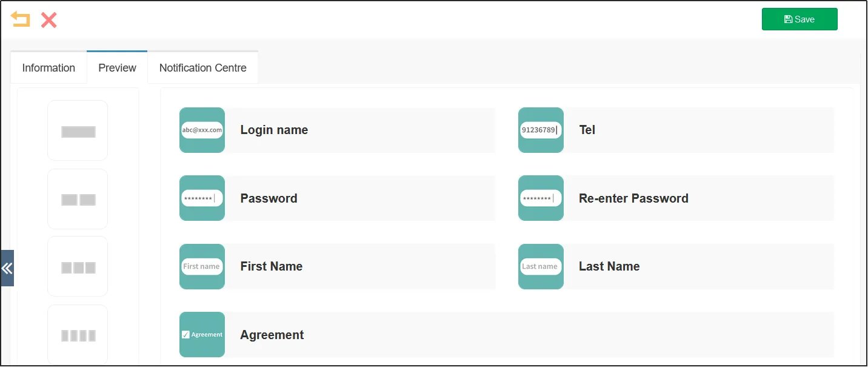
Task: Click the Login name field icon
Action: [x=202, y=130]
